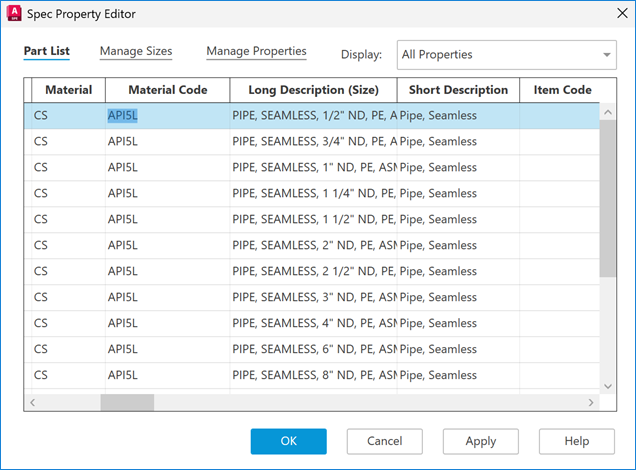Click the horizontal scrollbar thumb

127,402
